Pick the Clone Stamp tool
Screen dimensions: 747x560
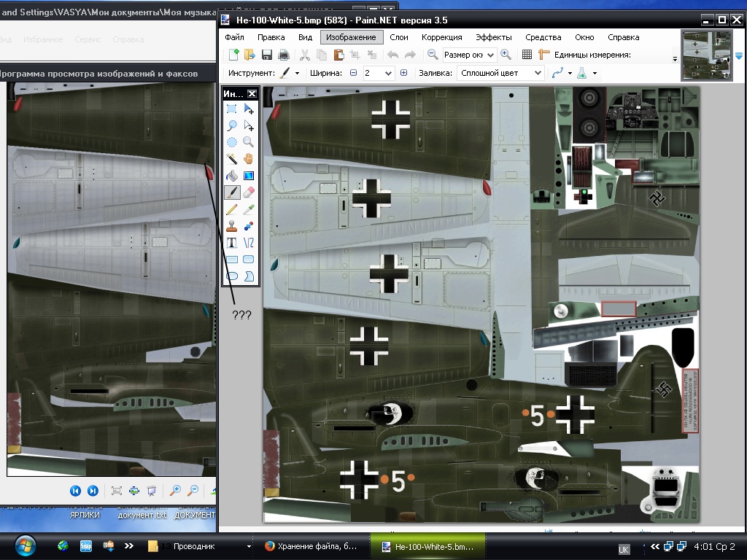click(232, 226)
